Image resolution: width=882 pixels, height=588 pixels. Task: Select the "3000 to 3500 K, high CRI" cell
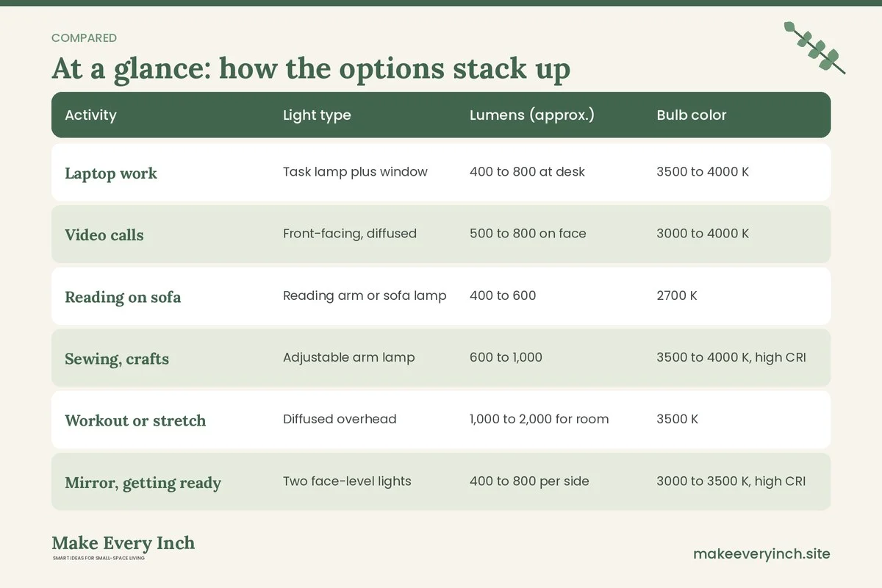tap(731, 481)
